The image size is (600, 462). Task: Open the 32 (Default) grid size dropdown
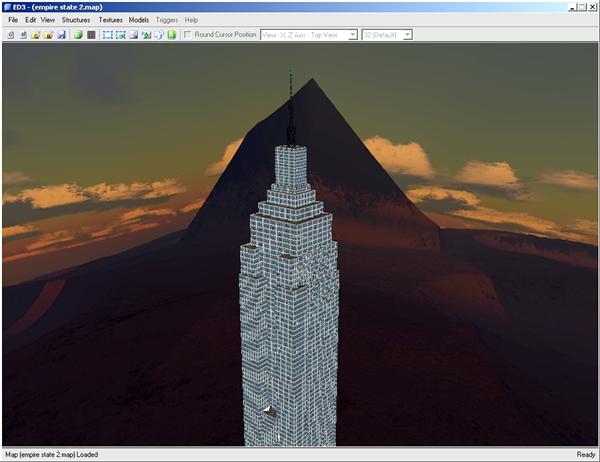pos(387,35)
